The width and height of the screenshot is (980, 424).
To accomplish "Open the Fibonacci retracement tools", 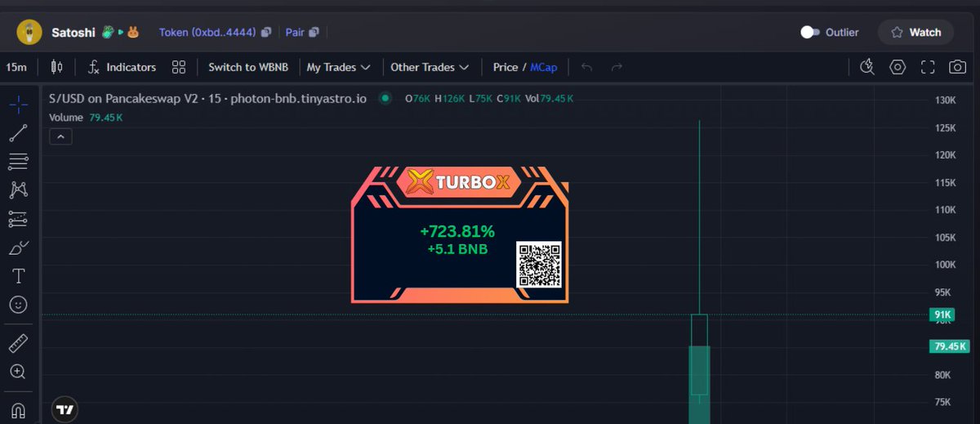I will (18, 161).
